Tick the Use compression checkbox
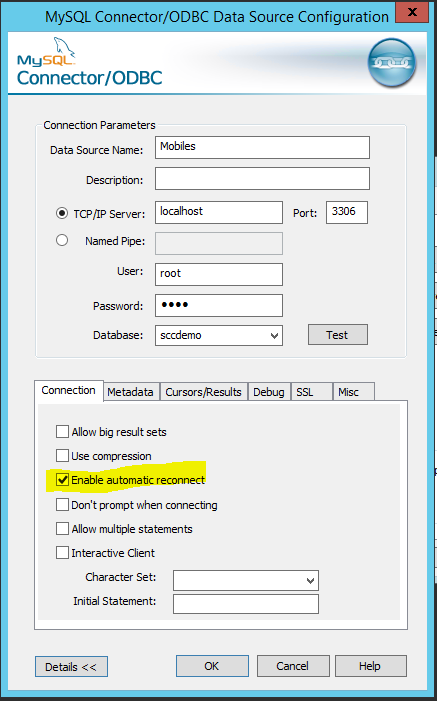 pyautogui.click(x=62, y=456)
